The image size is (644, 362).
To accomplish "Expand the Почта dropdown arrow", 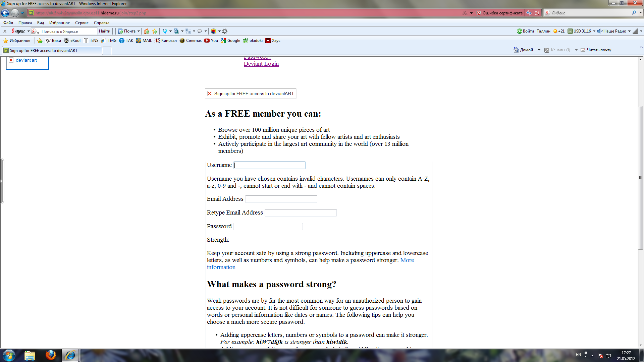I will [x=139, y=31].
